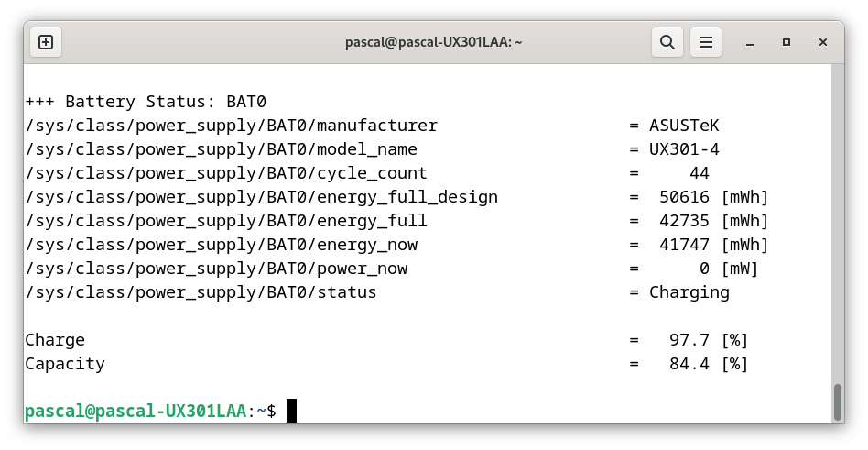Click the Charging status value
Viewport: 868px width, 450px height.
(x=689, y=292)
